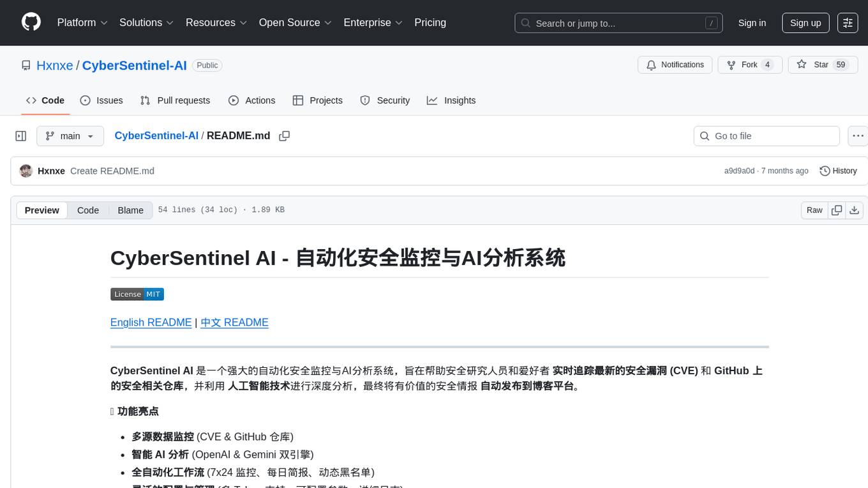Click the Hxnxe avatar thumbnail

[26, 171]
